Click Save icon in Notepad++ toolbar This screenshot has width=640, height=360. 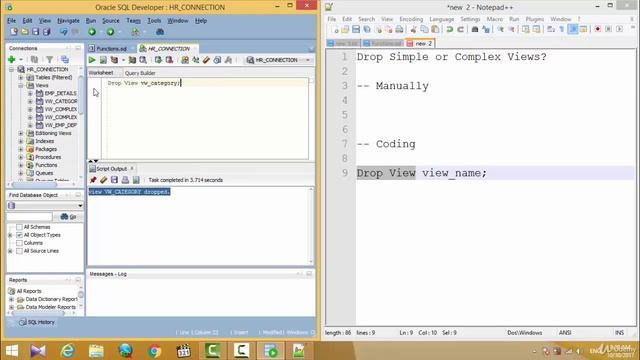tap(356, 29)
